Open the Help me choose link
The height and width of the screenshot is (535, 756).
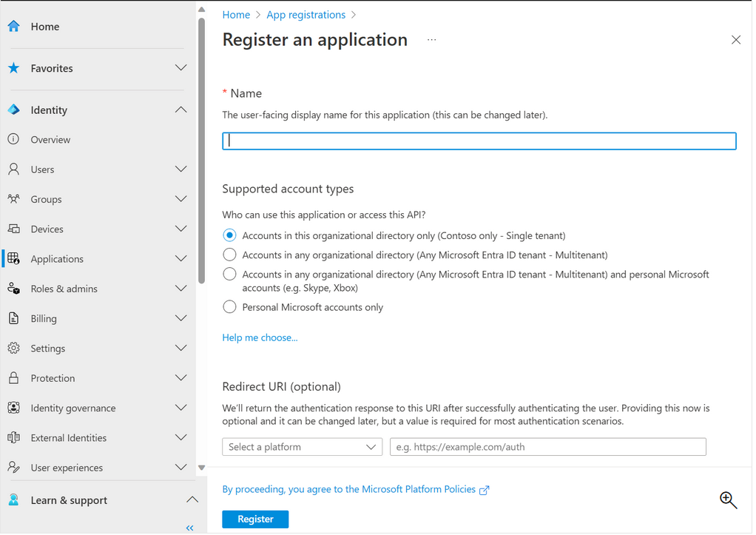point(260,337)
